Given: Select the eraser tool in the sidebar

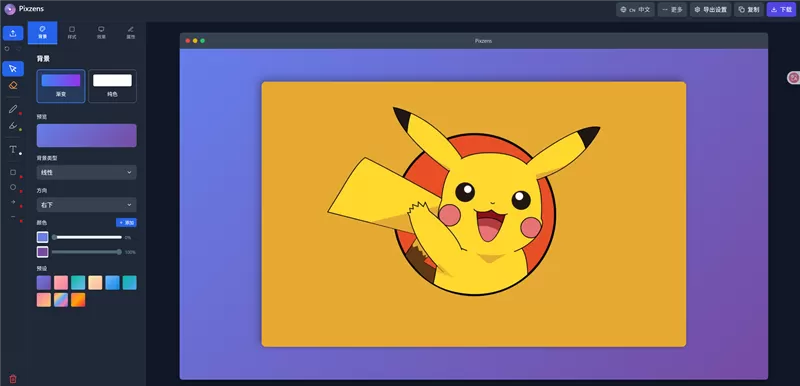Looking at the screenshot, I should click(x=13, y=85).
